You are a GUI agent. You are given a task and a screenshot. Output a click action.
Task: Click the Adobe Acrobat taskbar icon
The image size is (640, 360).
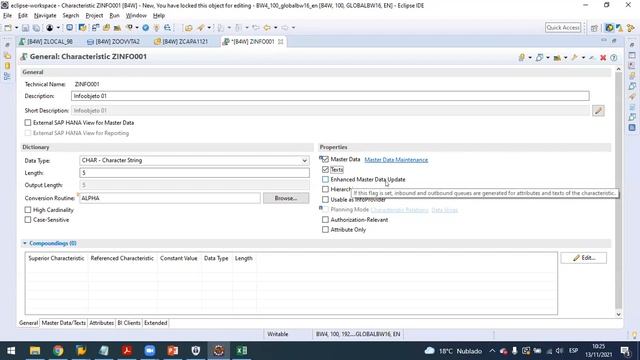(127, 351)
